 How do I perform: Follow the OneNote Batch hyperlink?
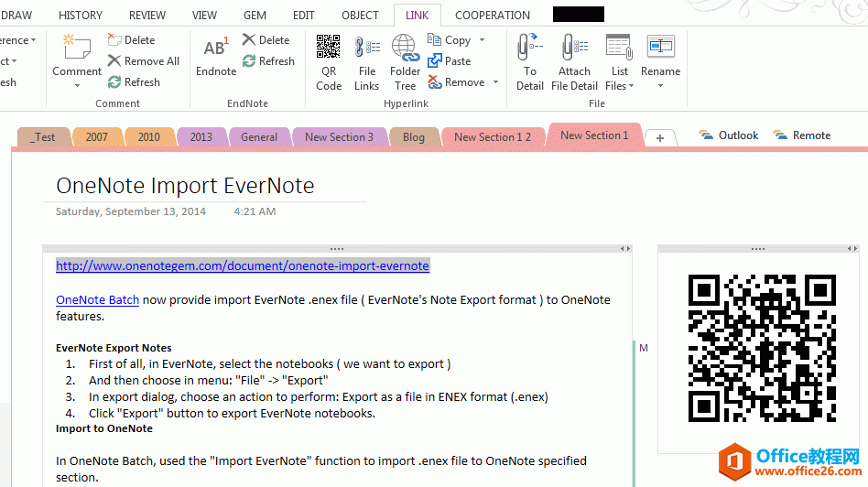point(97,299)
